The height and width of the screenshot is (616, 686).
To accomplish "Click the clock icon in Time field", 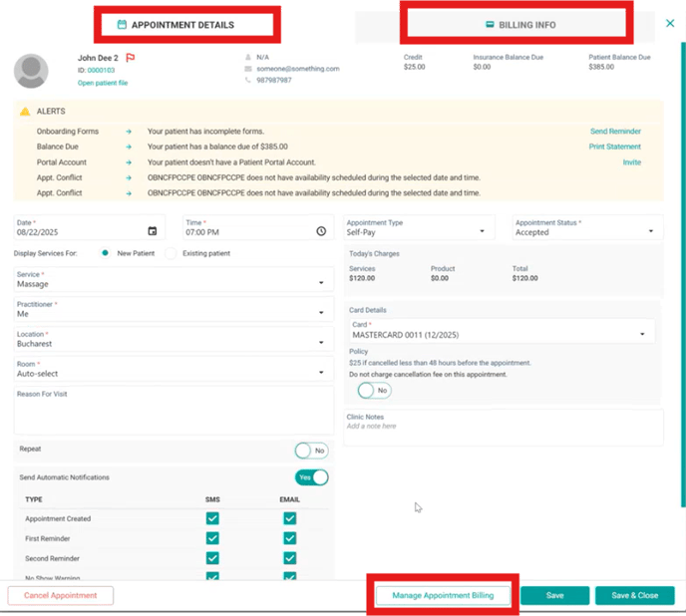I will coord(321,231).
